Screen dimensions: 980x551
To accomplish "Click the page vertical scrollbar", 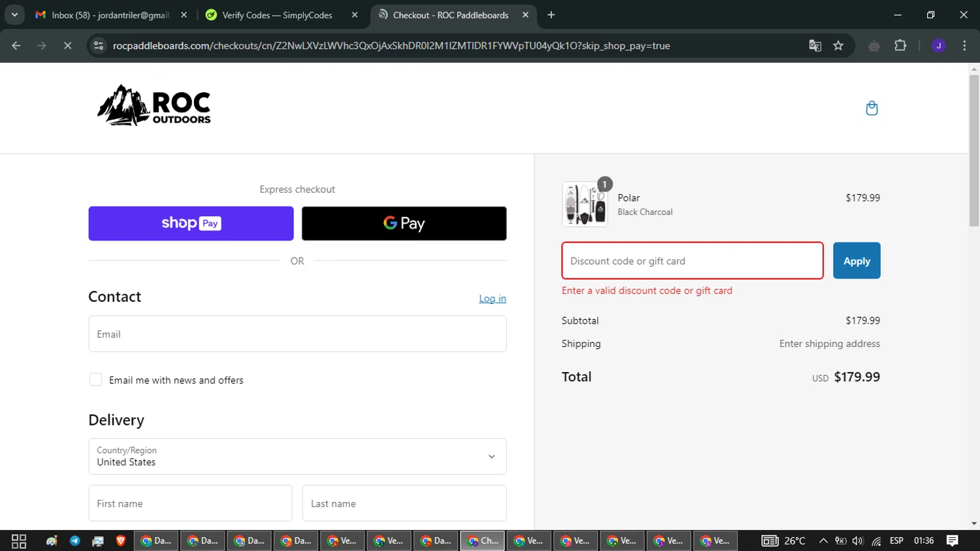I will (974, 151).
